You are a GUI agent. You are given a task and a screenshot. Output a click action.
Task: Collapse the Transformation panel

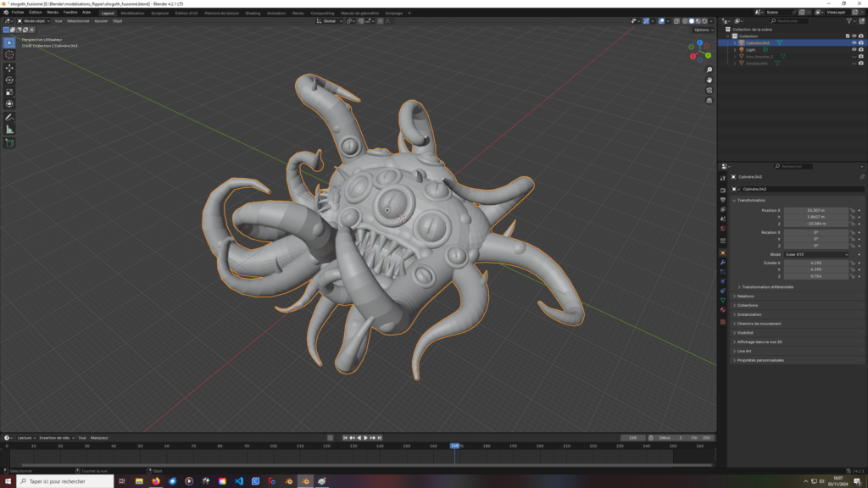[797, 200]
